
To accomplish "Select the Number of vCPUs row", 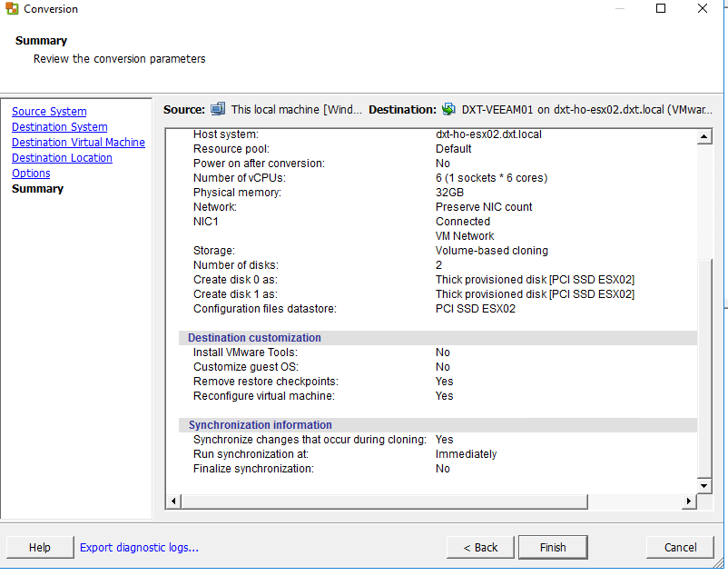I will [x=437, y=178].
